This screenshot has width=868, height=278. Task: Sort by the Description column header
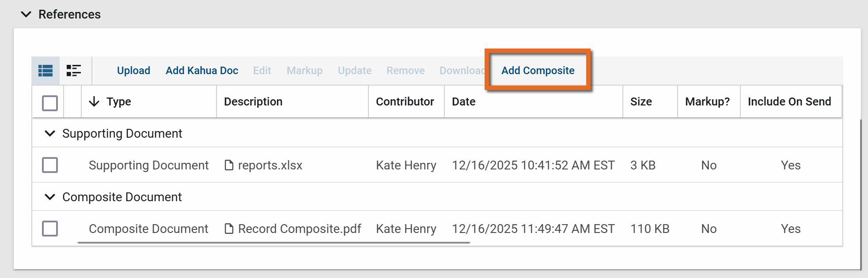pos(253,102)
